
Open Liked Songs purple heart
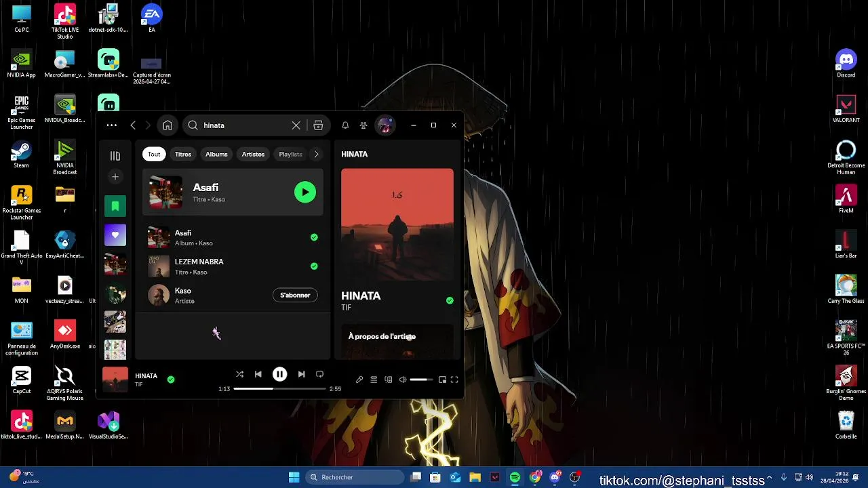(115, 235)
